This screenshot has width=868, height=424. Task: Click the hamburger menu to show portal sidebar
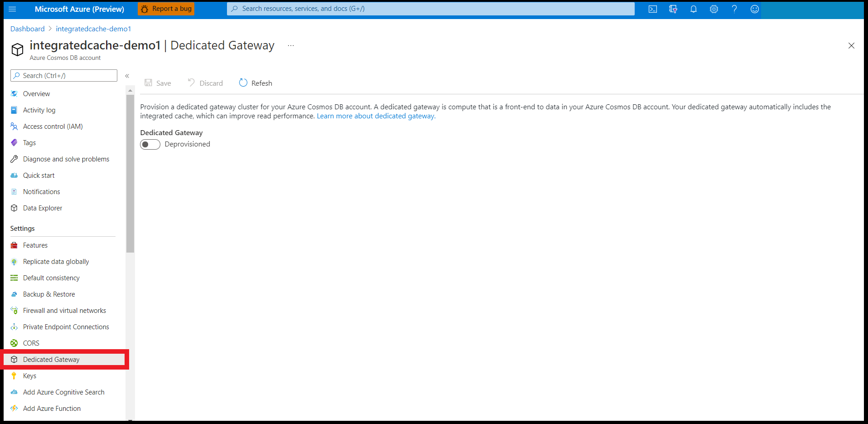(x=12, y=9)
